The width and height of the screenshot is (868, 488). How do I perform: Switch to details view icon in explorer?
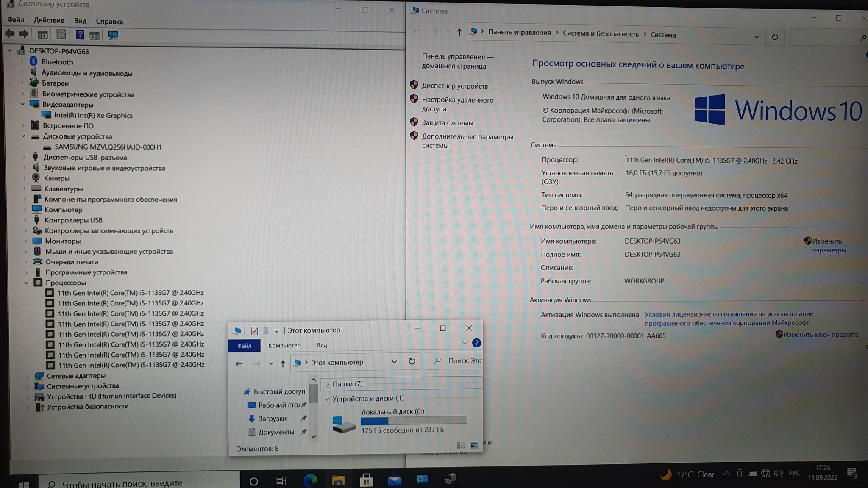461,445
